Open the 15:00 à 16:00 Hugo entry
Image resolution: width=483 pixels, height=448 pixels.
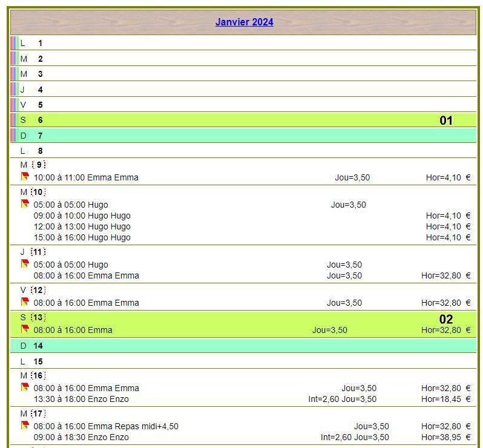point(82,237)
